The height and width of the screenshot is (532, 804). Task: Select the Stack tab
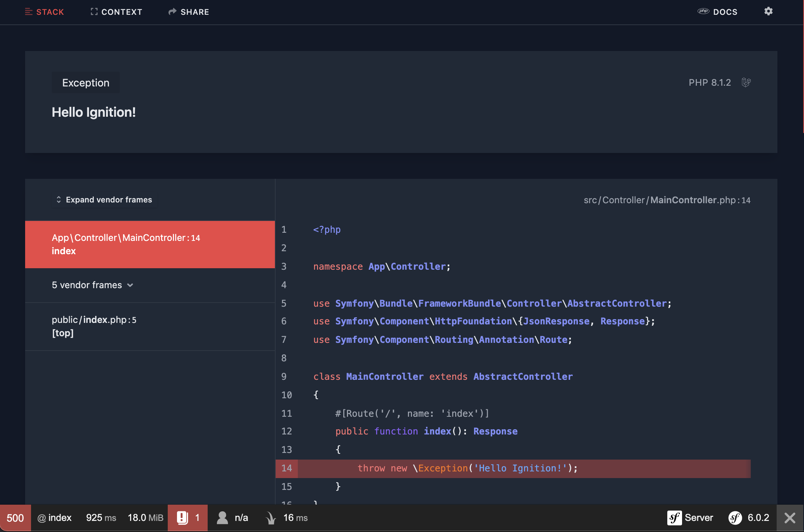pyautogui.click(x=45, y=12)
